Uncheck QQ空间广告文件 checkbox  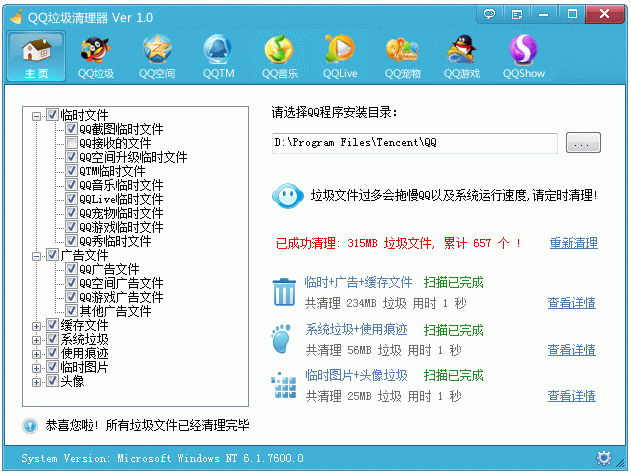pos(71,283)
